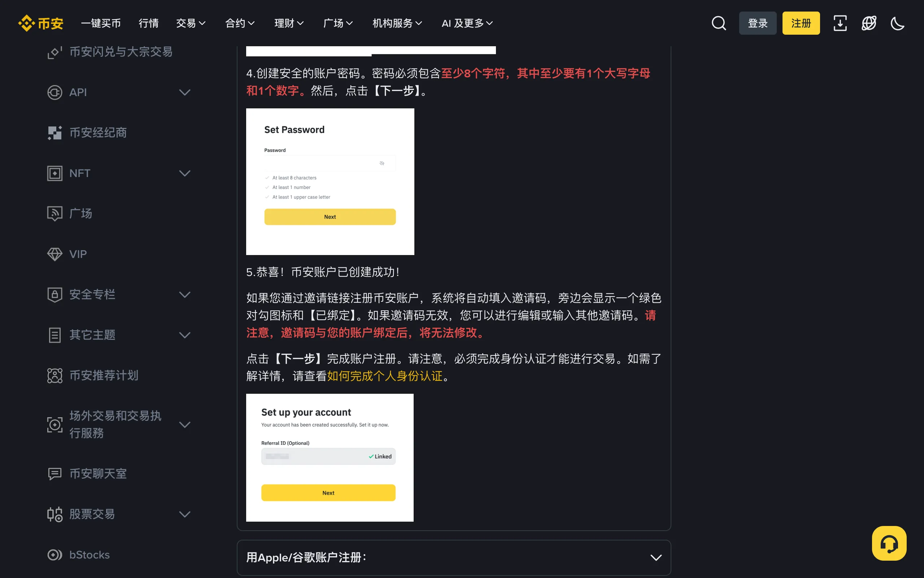Click the 广场 sidebar icon
Image resolution: width=924 pixels, height=578 pixels.
click(55, 213)
